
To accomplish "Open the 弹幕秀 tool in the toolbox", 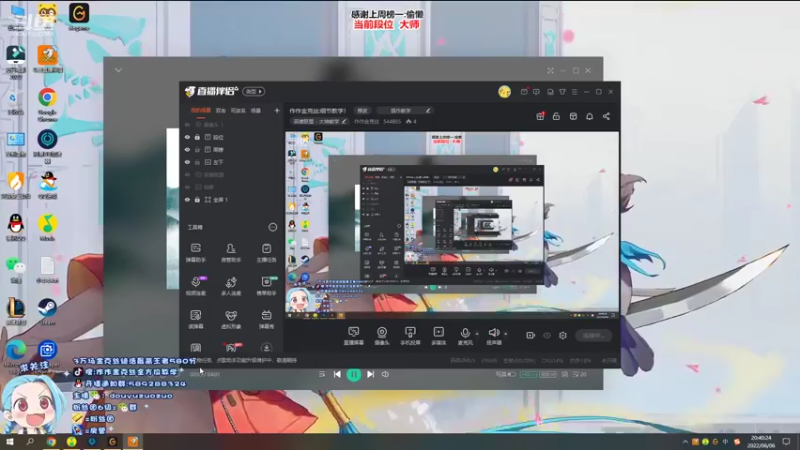I will (266, 319).
